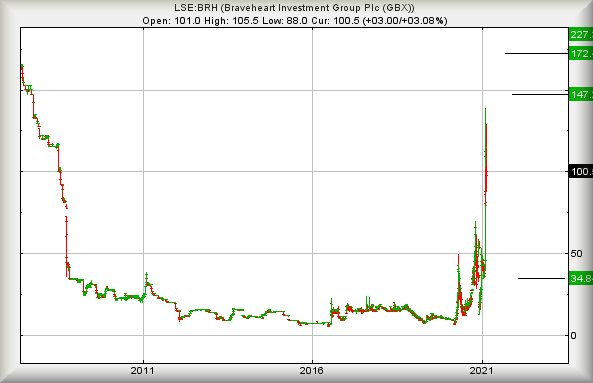593x383 pixels.
Task: Click the 2011 x-axis year label
Action: click(x=143, y=371)
